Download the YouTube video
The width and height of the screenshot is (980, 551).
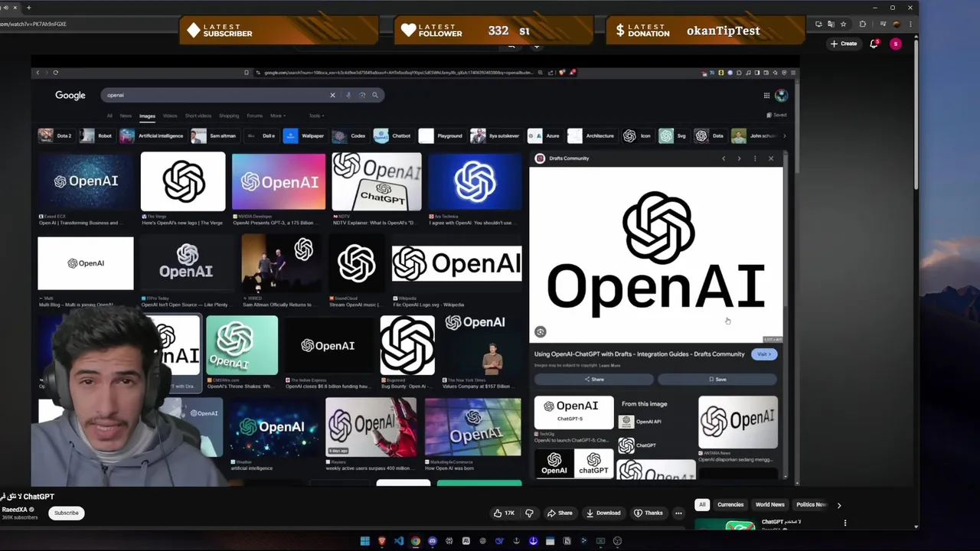point(603,513)
